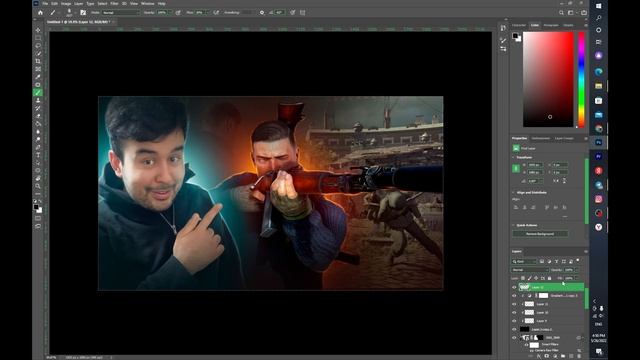Open symmetry paint options butterfly icon
The height and width of the screenshot is (360, 640).
302,13
